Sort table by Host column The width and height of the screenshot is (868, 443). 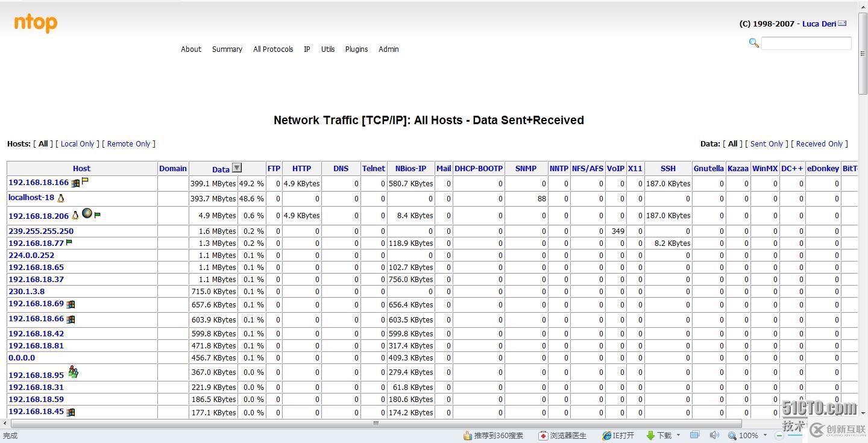82,169
